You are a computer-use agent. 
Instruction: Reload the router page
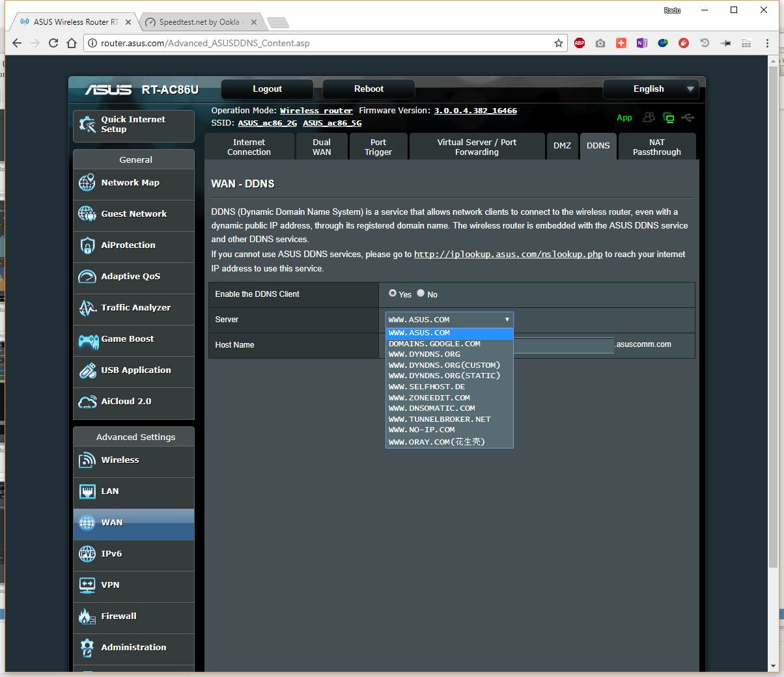[x=53, y=43]
